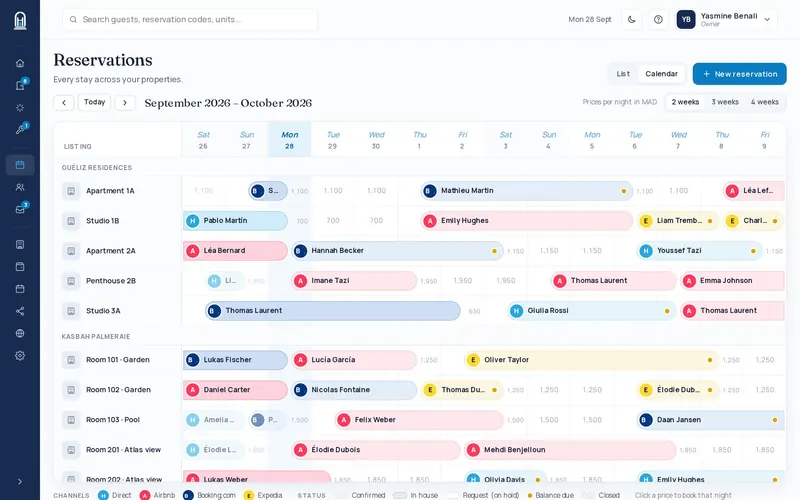This screenshot has height=500, width=800.
Task: Click Airbnb channel legend swatch
Action: pyautogui.click(x=145, y=495)
